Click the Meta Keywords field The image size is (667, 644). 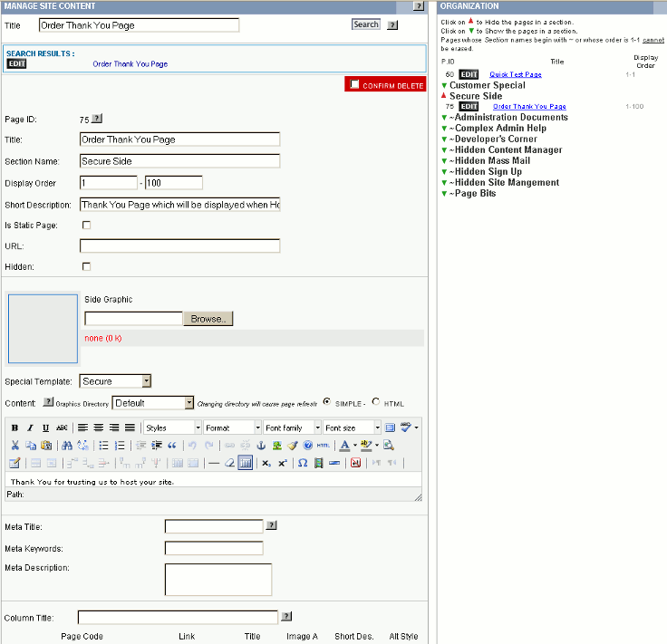[214, 548]
